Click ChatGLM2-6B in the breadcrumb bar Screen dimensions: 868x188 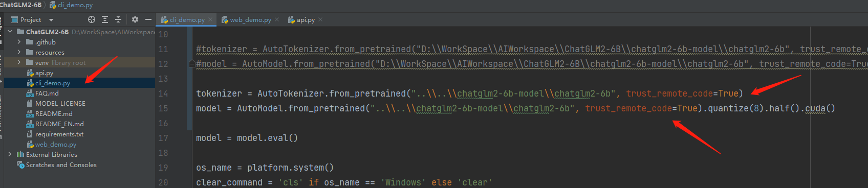click(20, 5)
